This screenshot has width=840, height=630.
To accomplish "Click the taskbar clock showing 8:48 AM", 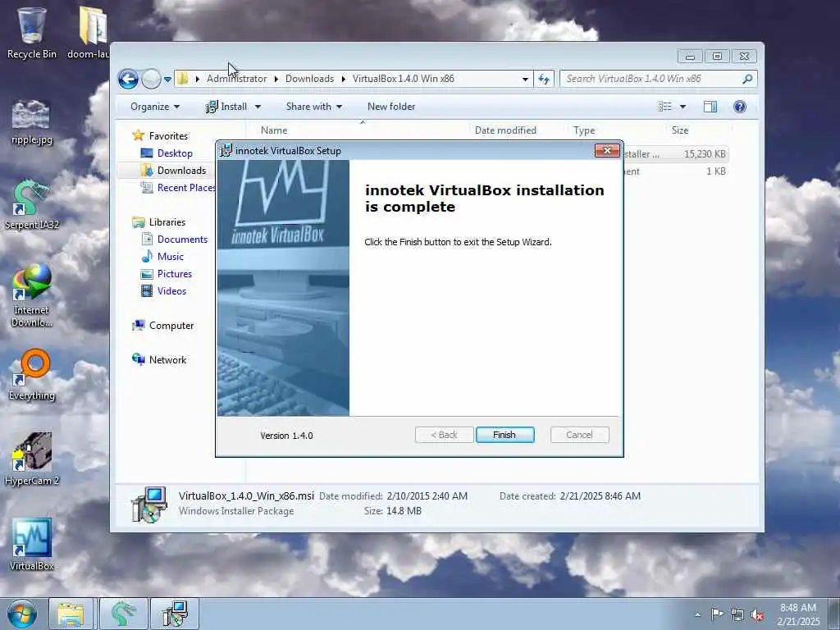I will pos(798,614).
